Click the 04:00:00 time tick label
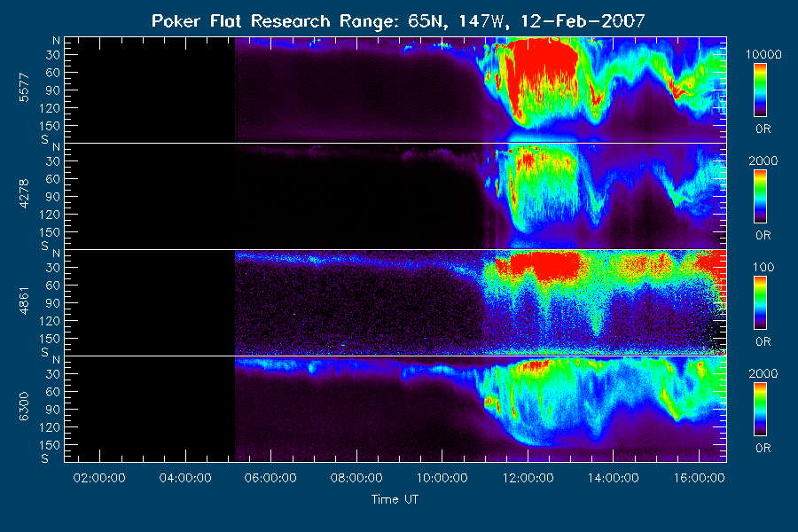 point(185,478)
